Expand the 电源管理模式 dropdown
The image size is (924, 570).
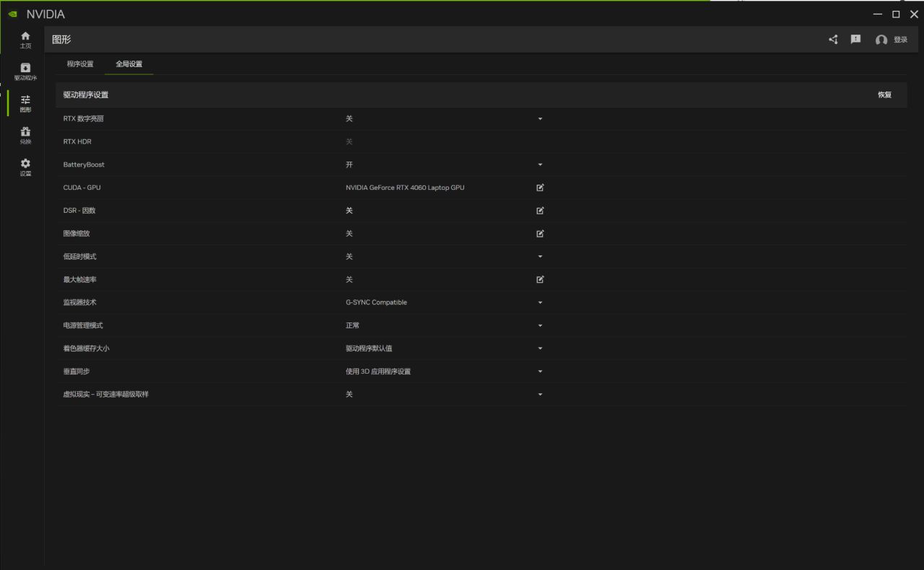(540, 325)
